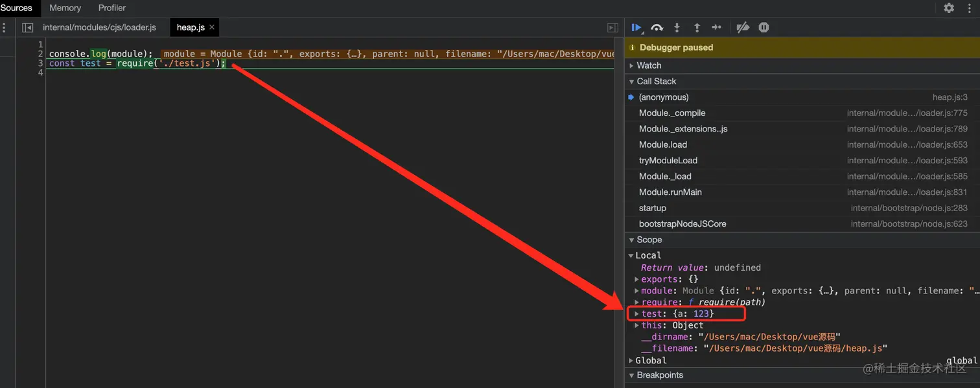Click line number 4 in gutter
980x388 pixels.
click(x=41, y=73)
